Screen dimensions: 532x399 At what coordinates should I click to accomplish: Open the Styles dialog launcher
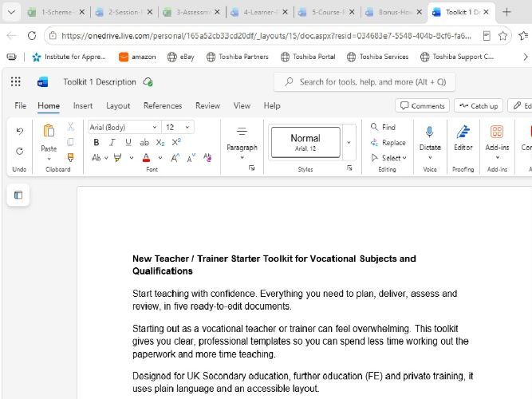pyautogui.click(x=349, y=168)
